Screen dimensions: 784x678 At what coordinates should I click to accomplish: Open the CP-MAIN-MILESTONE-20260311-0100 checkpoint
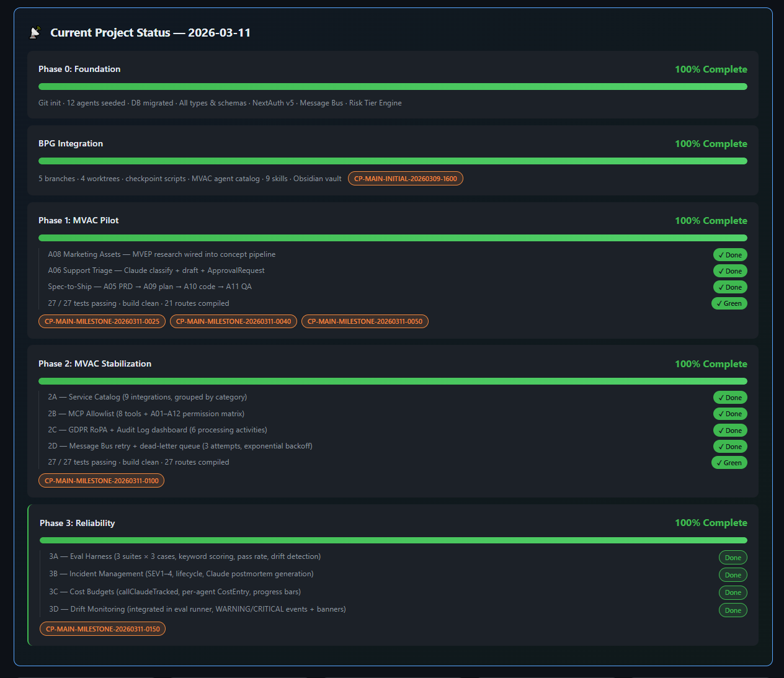pos(101,481)
